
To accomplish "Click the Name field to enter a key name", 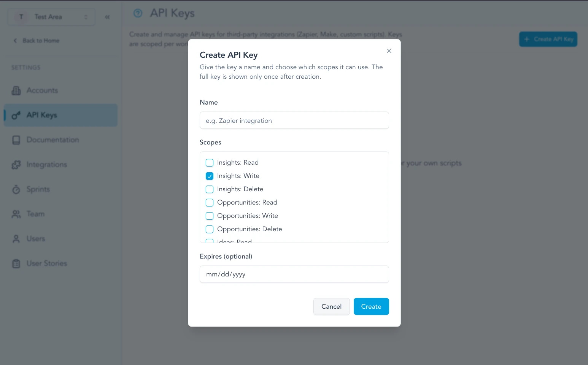I will click(294, 120).
